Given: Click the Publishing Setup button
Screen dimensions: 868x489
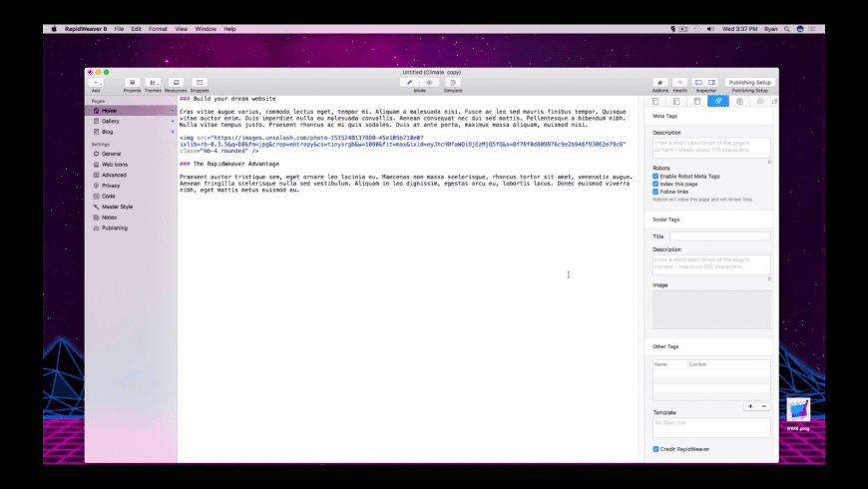Looking at the screenshot, I should (749, 83).
